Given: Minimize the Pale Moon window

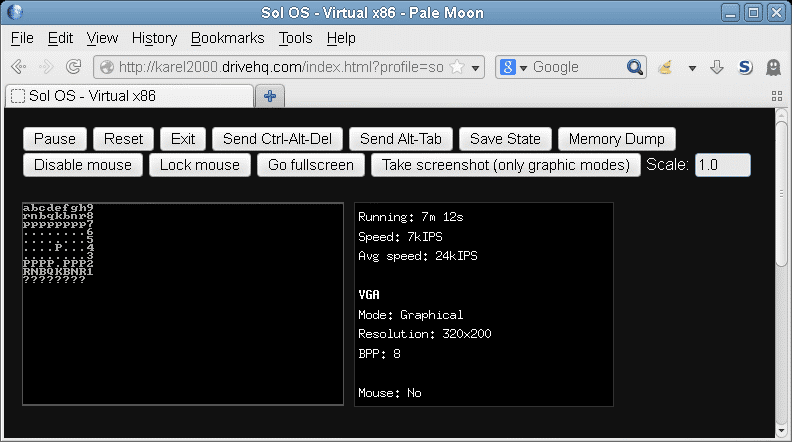Looking at the screenshot, I should click(x=730, y=12).
